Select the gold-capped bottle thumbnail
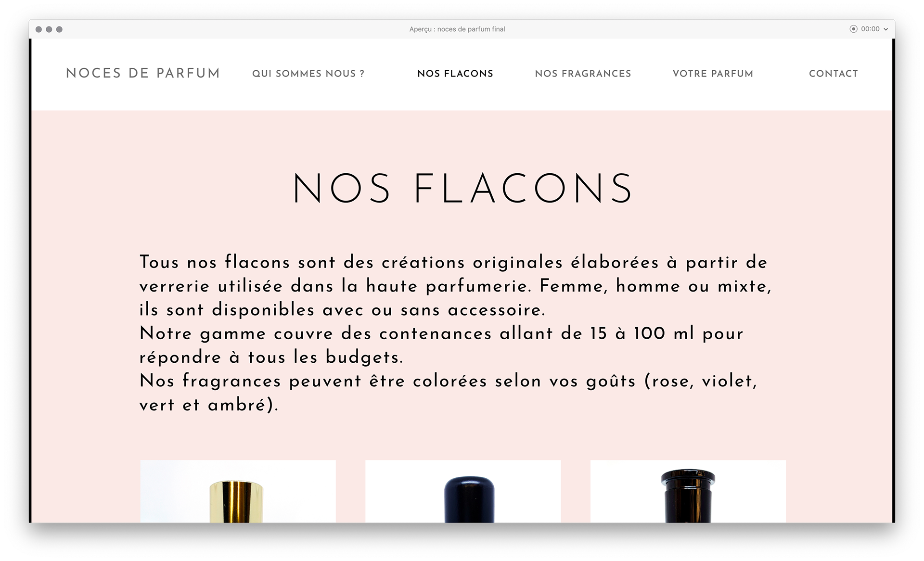924x561 pixels. click(x=238, y=491)
